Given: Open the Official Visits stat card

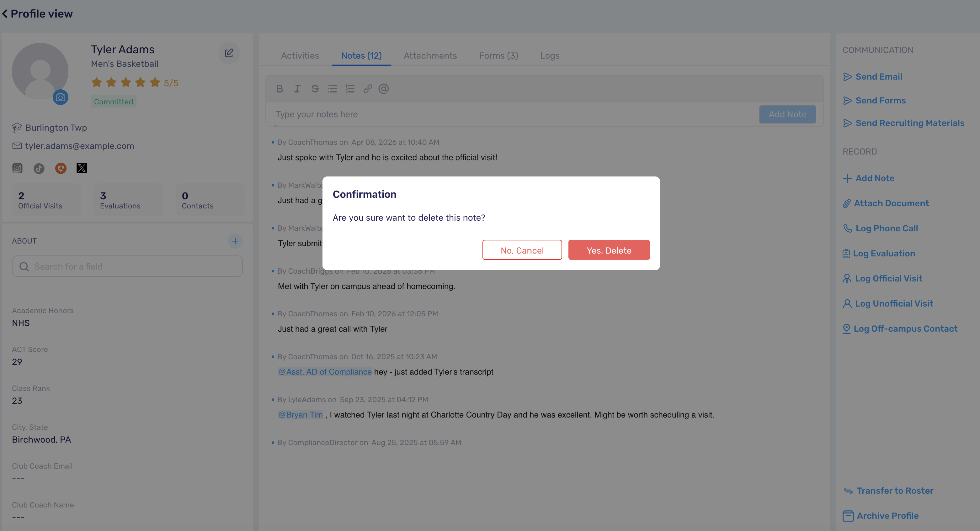Looking at the screenshot, I should pos(46,200).
